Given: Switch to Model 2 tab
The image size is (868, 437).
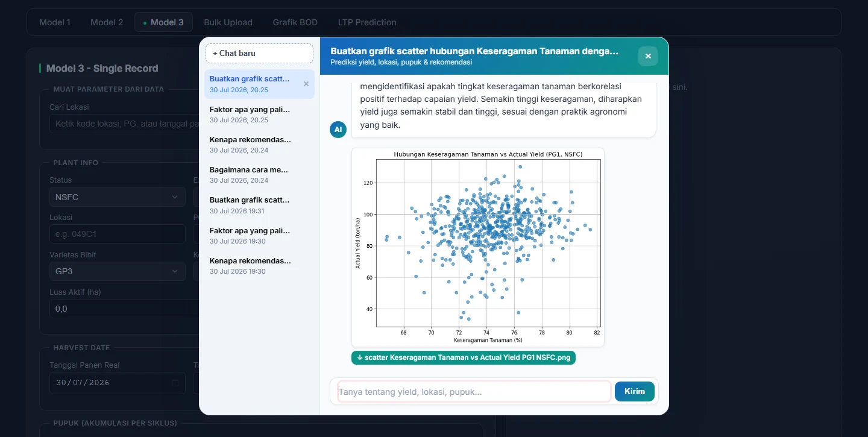Looking at the screenshot, I should click(107, 22).
